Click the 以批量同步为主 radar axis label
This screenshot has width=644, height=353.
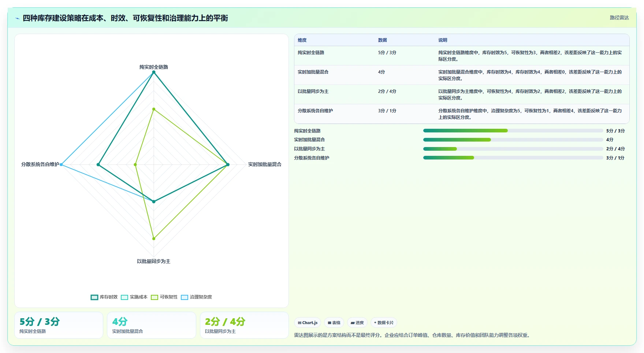154,261
